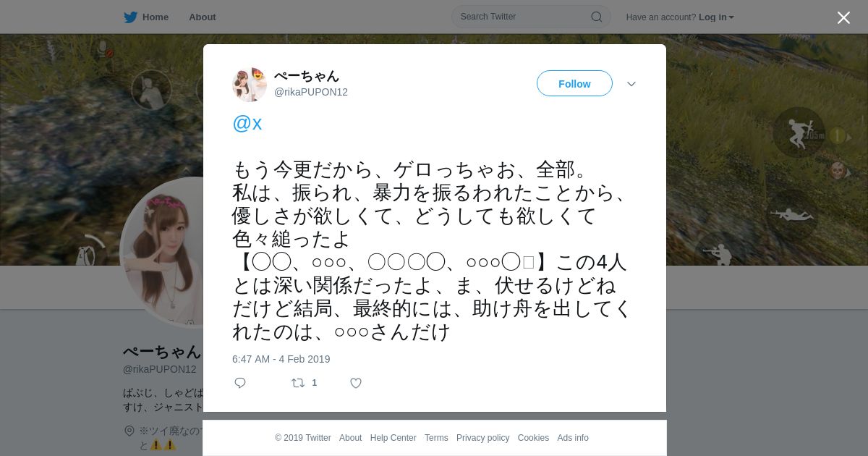Follow the @rikaPUPON12 account
Screen dimensions: 868x456
pyautogui.click(x=574, y=83)
